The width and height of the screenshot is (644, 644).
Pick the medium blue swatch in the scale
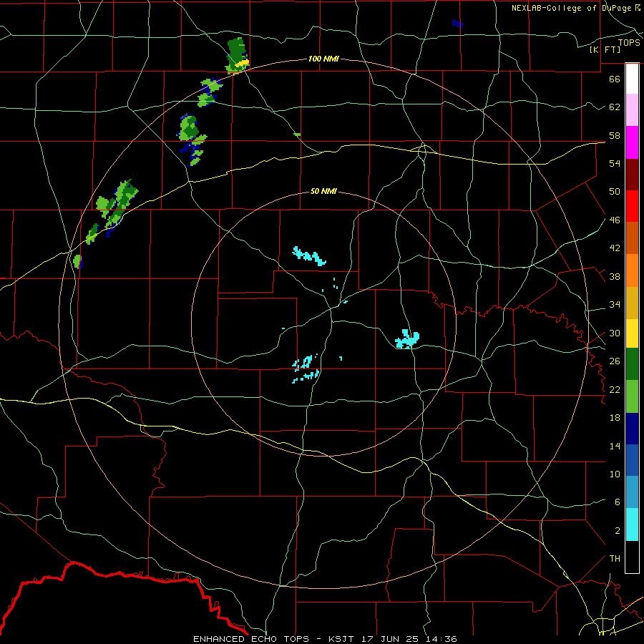pos(632,460)
